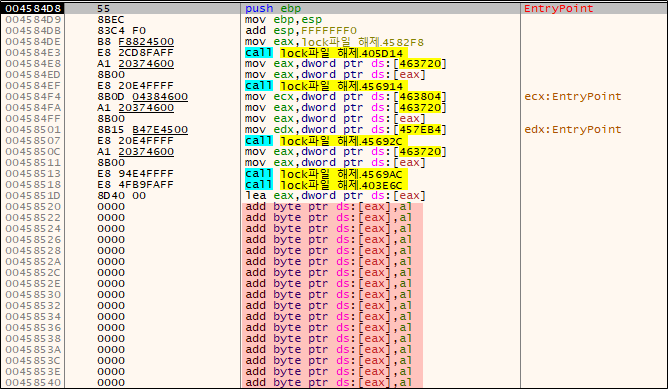Click the bytes 'E8 4FB9FAFF'
The image size is (668, 389).
pyautogui.click(x=135, y=185)
